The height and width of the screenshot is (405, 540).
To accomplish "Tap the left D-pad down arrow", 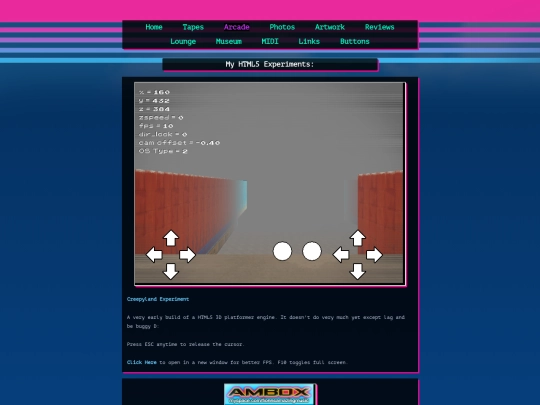I will 171,271.
